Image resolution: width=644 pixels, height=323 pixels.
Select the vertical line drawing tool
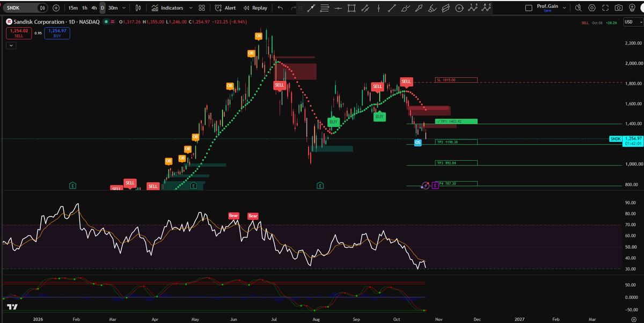click(x=378, y=8)
